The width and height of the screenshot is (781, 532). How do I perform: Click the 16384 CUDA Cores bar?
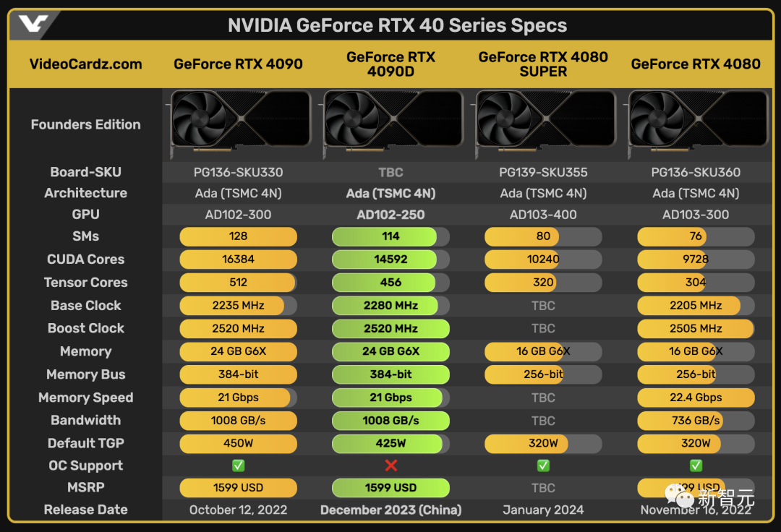[238, 259]
